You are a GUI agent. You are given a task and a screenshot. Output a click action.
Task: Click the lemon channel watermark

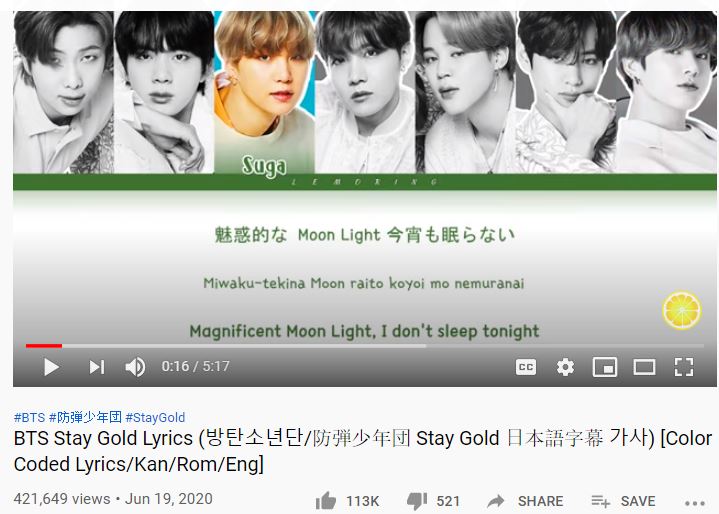[x=682, y=310]
